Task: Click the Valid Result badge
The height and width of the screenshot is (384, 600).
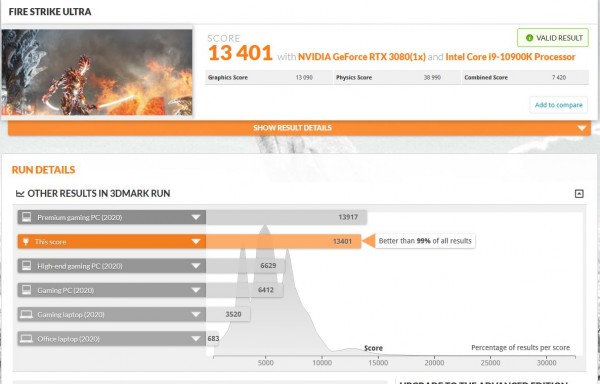Action: (x=553, y=38)
